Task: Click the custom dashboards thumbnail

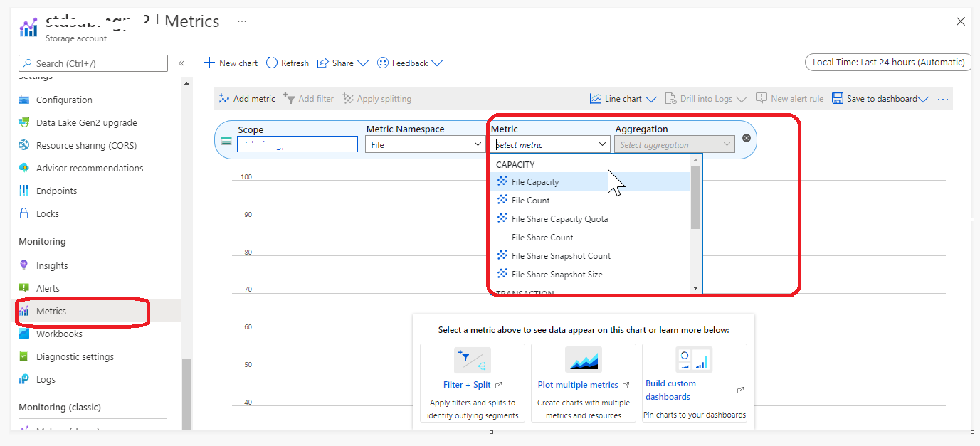Action: tap(694, 360)
